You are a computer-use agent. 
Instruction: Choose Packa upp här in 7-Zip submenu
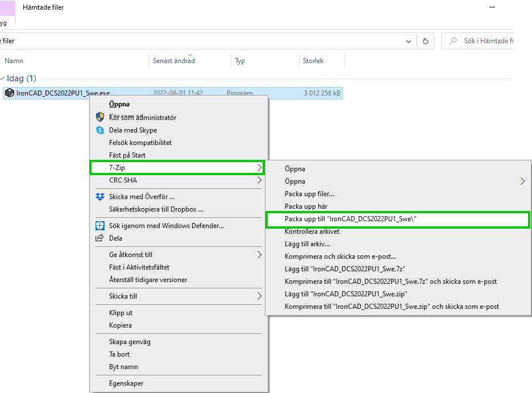(x=306, y=206)
